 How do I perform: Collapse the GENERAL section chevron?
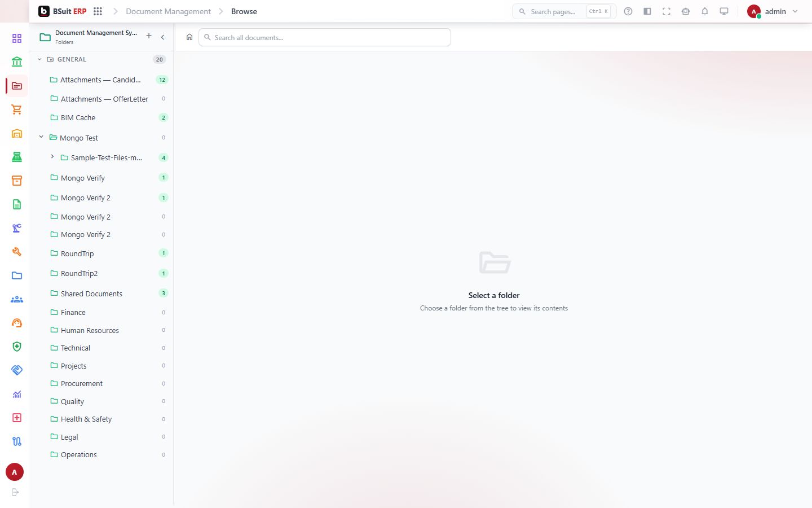pyautogui.click(x=39, y=59)
